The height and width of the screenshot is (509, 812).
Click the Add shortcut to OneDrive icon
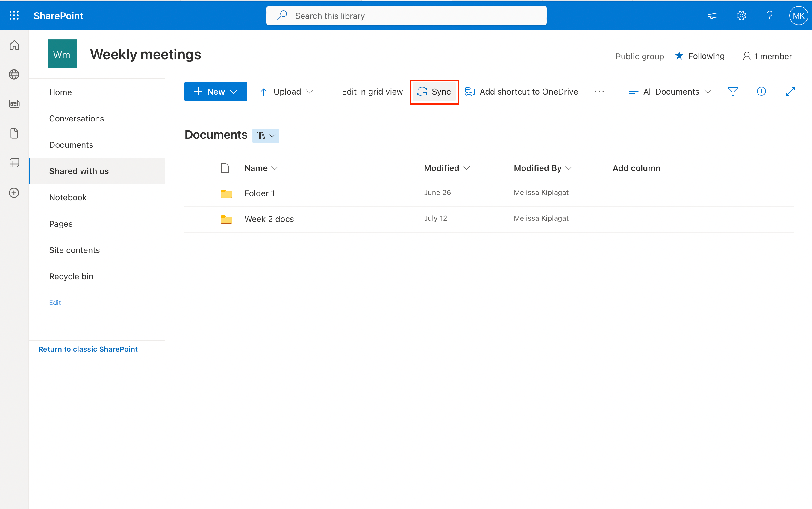(470, 92)
